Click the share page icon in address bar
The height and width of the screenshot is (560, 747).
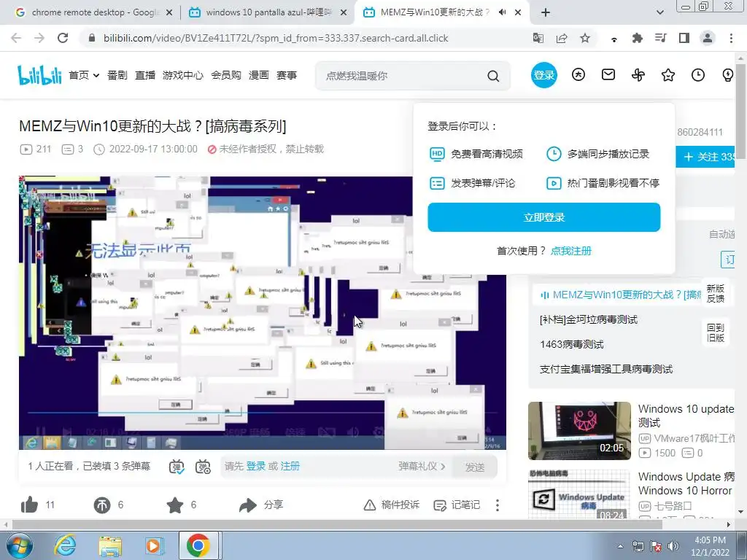[562, 38]
